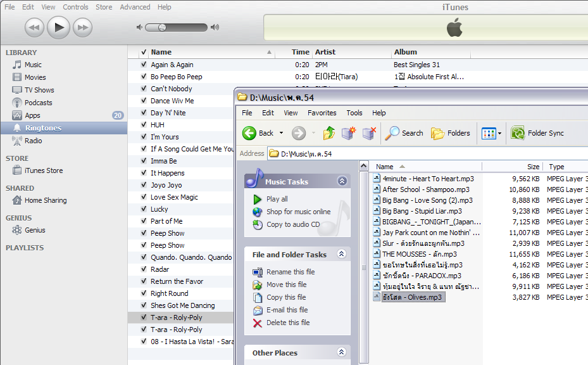The height and width of the screenshot is (365, 588).
Task: Click Folder Sync in Explorer toolbar
Action: coord(537,133)
